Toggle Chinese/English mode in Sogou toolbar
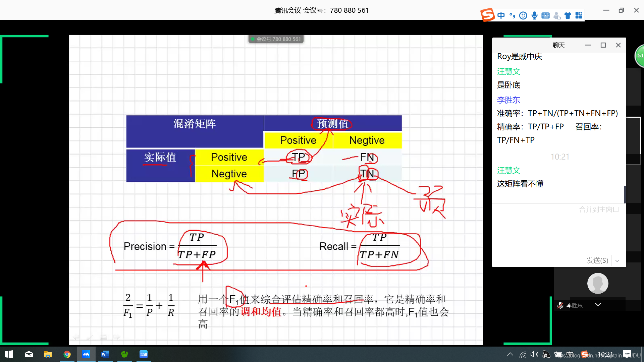This screenshot has height=362, width=644. tap(501, 15)
